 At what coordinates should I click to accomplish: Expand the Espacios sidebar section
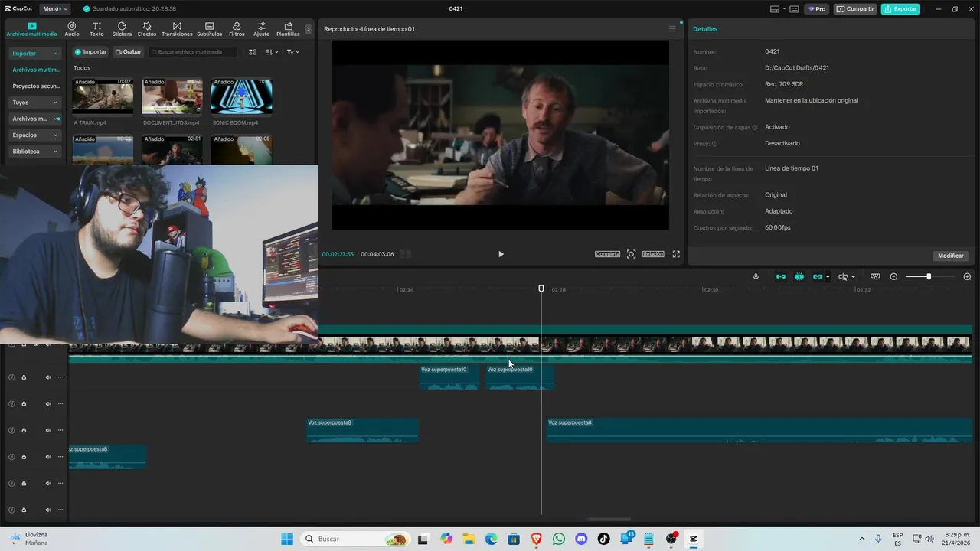35,135
